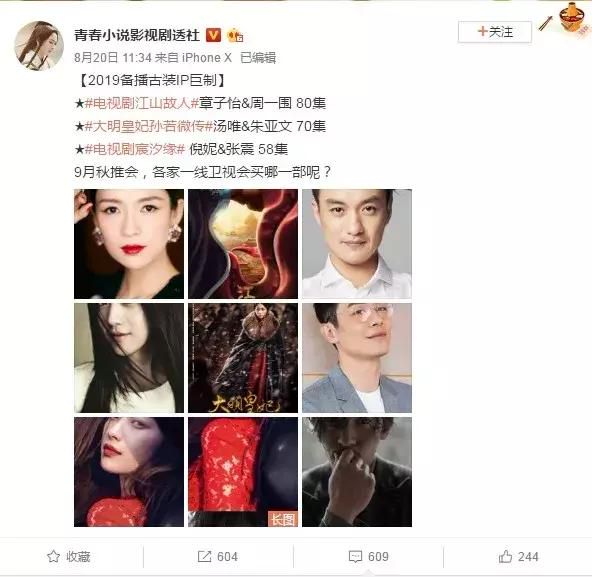Open the poster's round avatar picture
The image size is (592, 577).
(39, 45)
